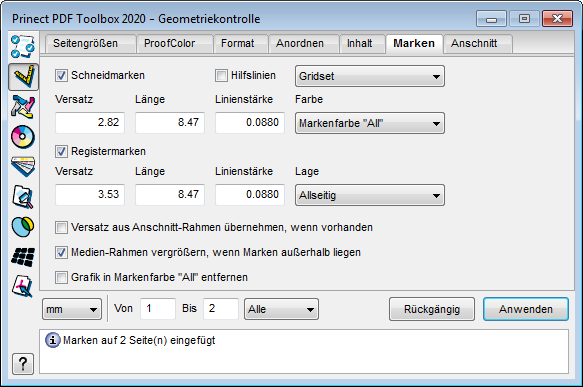This screenshot has width=583, height=387.
Task: Close the Geometriekontrolle window
Action: 557,19
